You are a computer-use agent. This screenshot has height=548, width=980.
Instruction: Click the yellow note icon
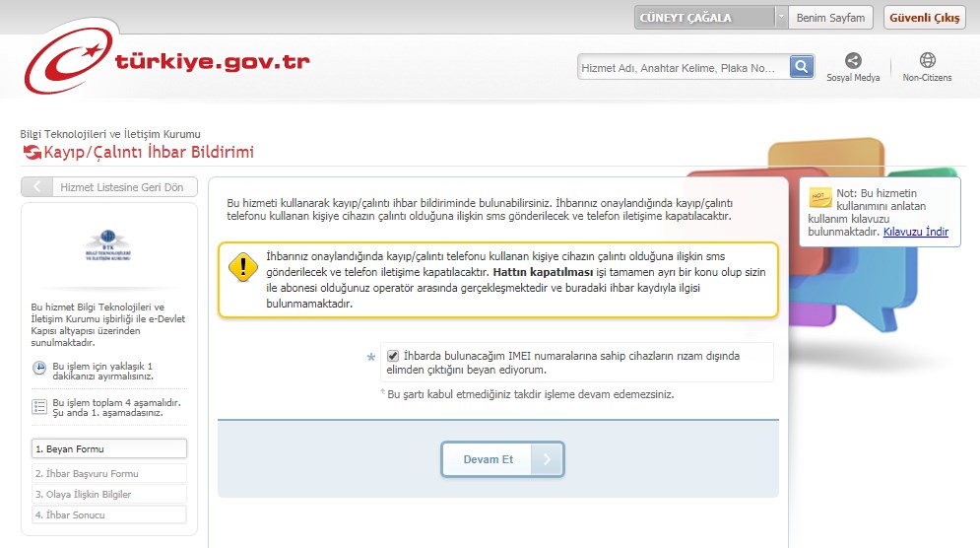(819, 196)
